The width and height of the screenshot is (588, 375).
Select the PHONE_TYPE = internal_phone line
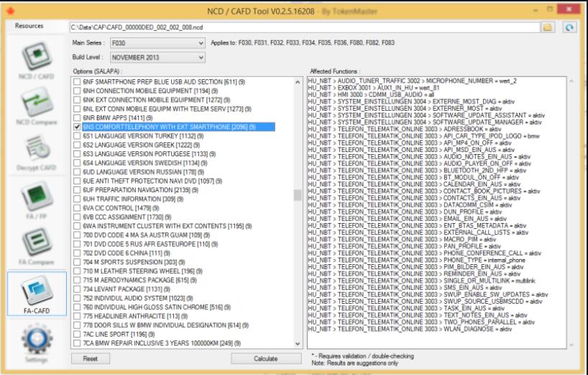[416, 260]
